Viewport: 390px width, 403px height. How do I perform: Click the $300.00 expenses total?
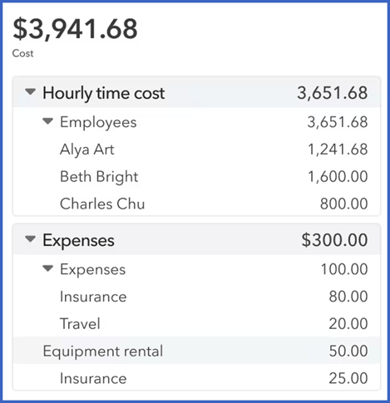click(x=335, y=240)
